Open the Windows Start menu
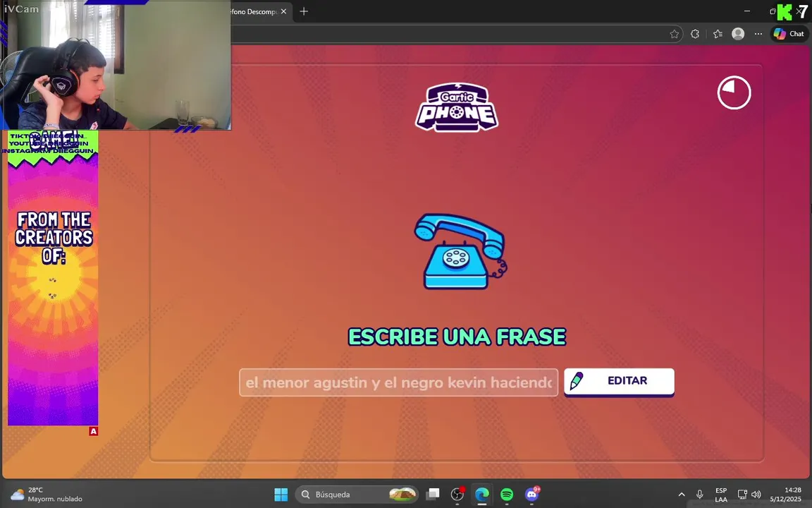The width and height of the screenshot is (812, 508). tap(281, 495)
